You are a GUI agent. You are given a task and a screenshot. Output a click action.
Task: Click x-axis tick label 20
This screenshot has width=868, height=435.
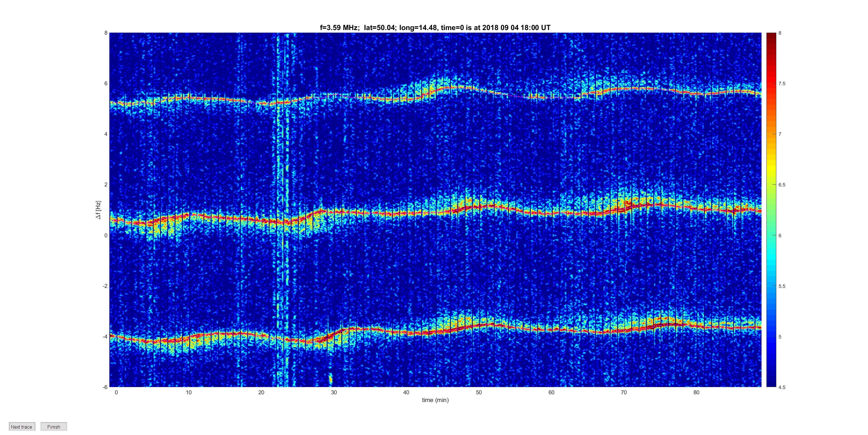coord(261,392)
